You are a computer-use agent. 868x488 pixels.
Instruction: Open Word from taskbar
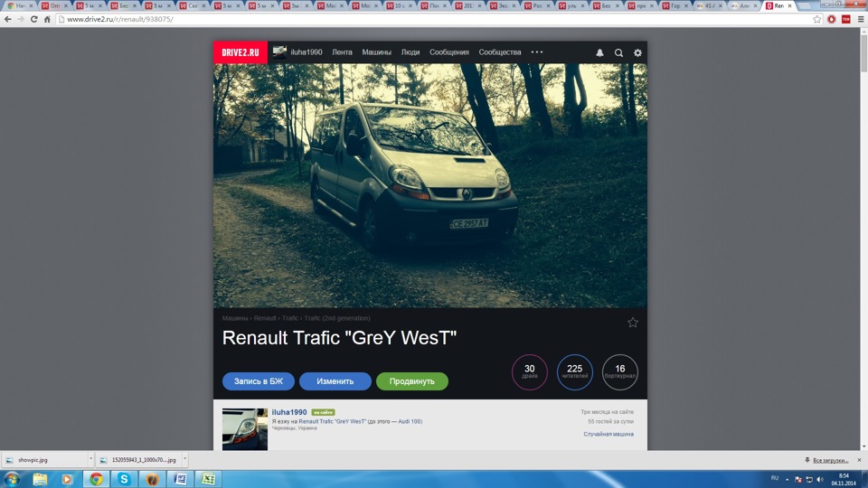(x=181, y=479)
